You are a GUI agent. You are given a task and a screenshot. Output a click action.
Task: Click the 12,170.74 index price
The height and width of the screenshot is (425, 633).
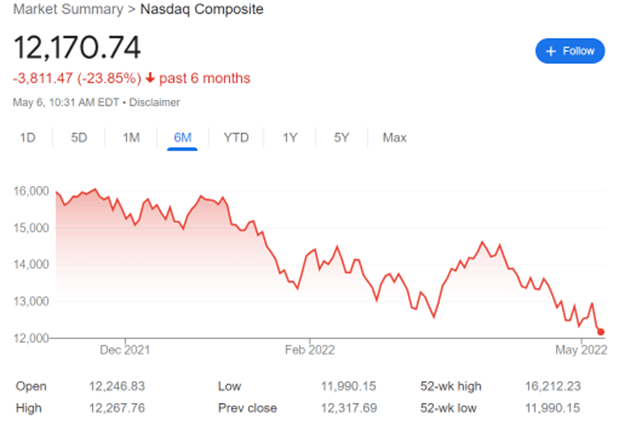point(77,47)
